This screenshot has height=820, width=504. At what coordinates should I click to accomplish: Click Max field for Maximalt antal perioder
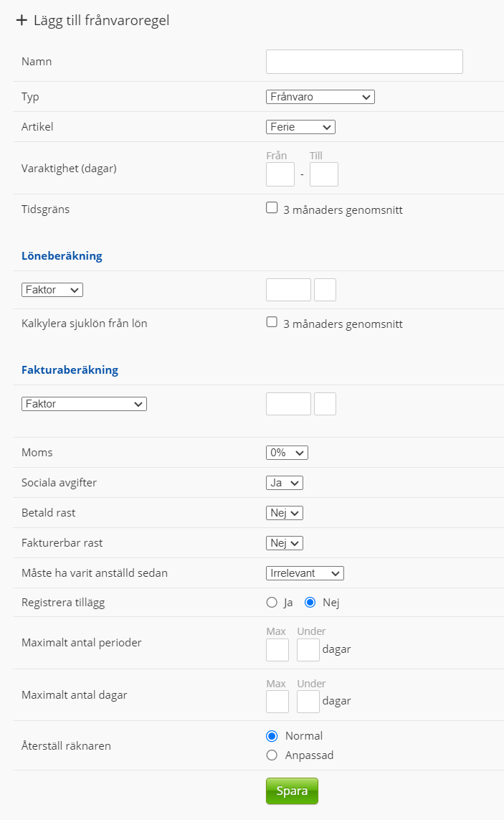pos(277,650)
